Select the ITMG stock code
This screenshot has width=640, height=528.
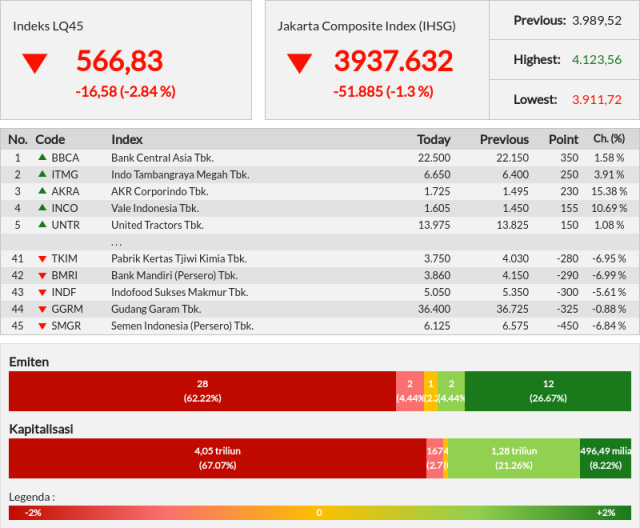pos(64,175)
